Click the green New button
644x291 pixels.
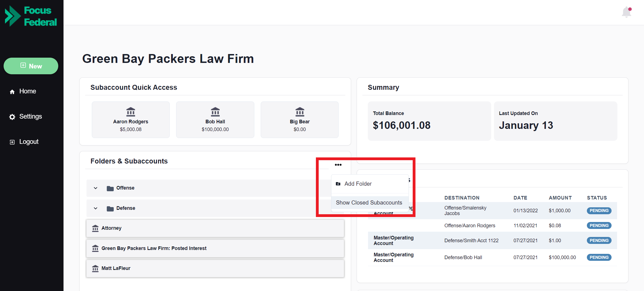(31, 66)
